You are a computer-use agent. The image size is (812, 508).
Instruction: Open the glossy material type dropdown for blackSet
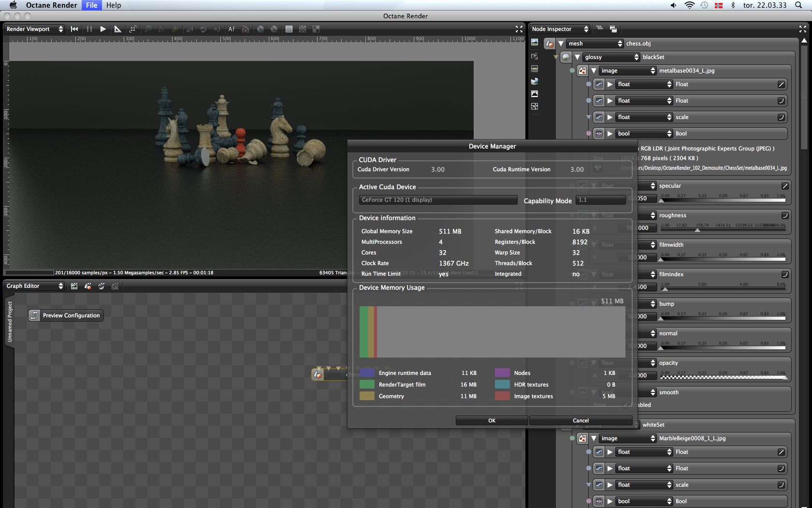pyautogui.click(x=611, y=57)
